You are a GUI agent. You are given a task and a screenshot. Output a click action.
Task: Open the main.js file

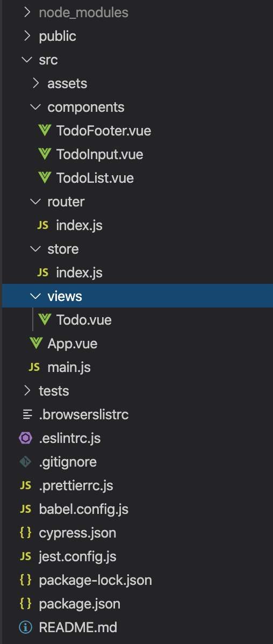(69, 367)
